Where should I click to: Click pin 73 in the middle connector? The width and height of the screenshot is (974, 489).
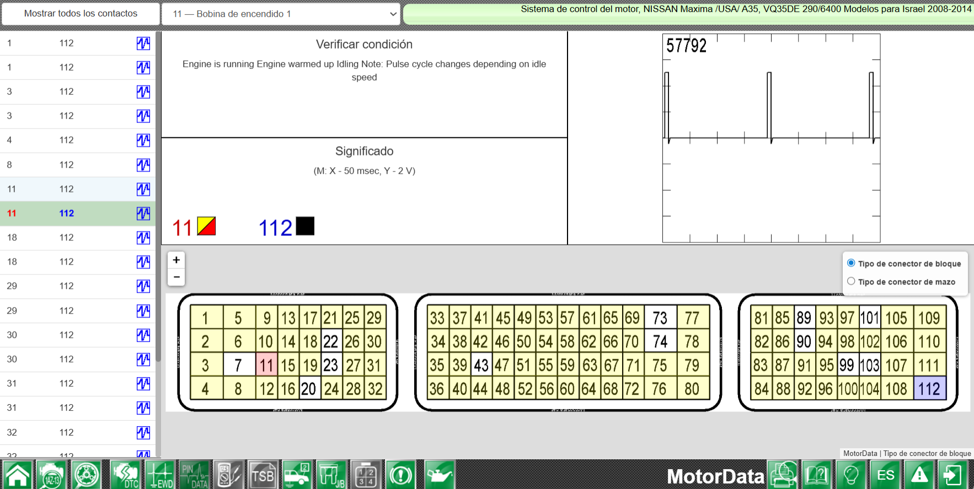[x=660, y=318]
